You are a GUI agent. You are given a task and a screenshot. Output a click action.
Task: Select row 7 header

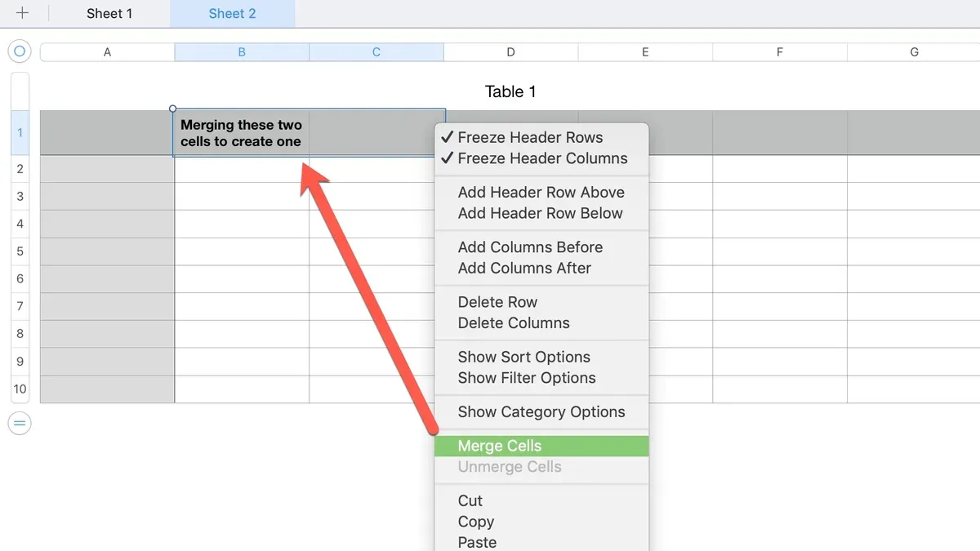(x=20, y=306)
